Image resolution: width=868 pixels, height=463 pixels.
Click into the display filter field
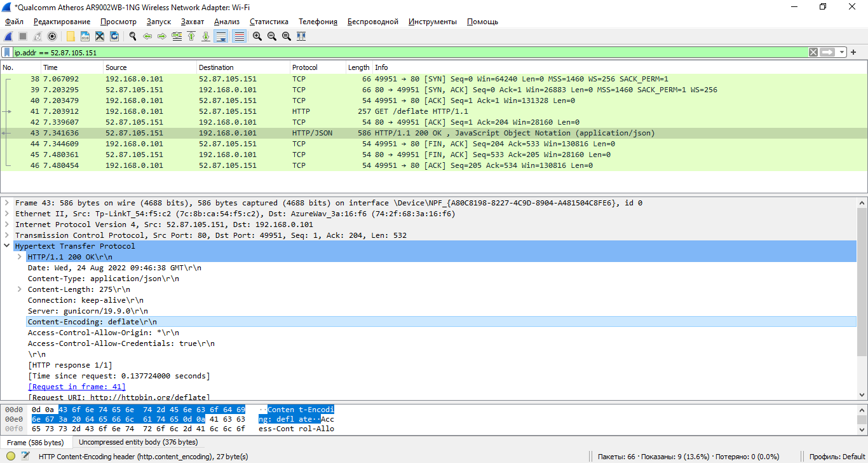410,53
